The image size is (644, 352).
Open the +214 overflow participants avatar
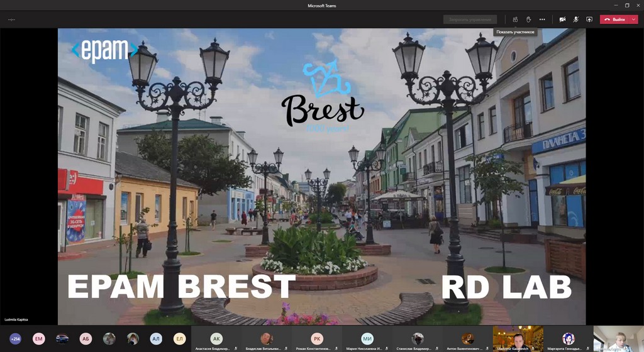coord(15,339)
